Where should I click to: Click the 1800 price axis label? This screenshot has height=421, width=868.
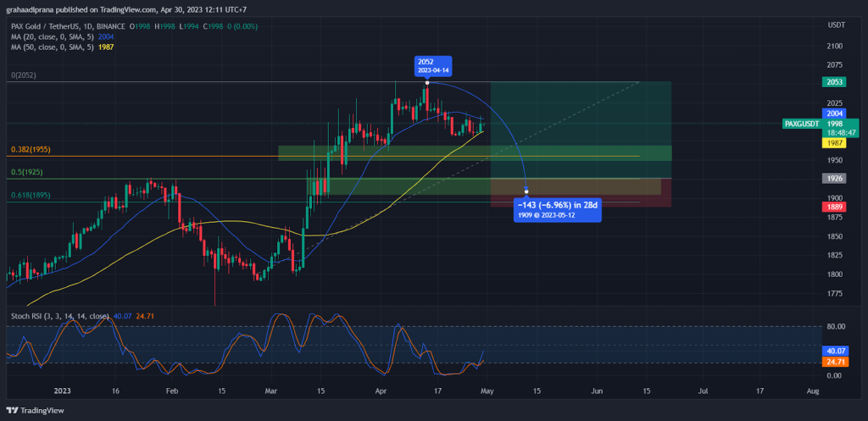pyautogui.click(x=835, y=274)
